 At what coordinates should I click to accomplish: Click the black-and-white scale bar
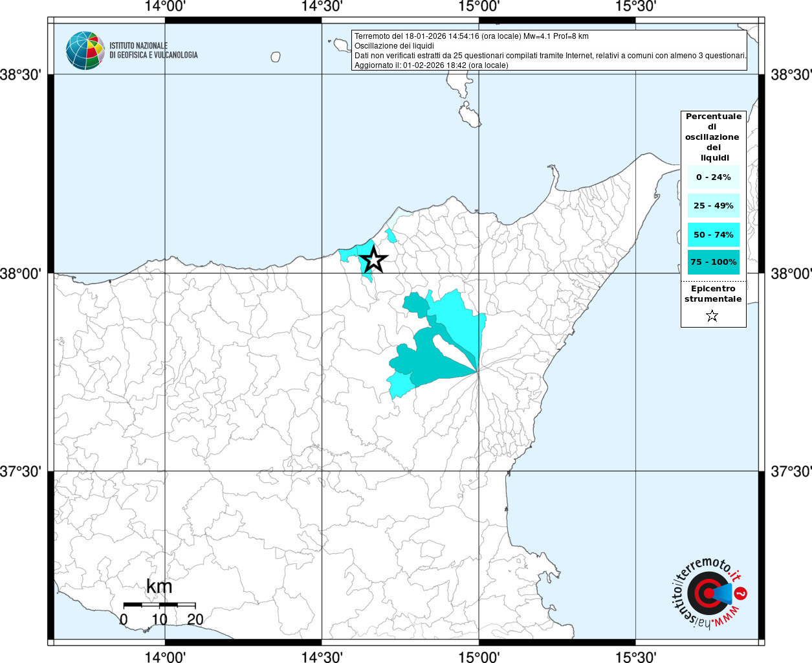point(159,605)
